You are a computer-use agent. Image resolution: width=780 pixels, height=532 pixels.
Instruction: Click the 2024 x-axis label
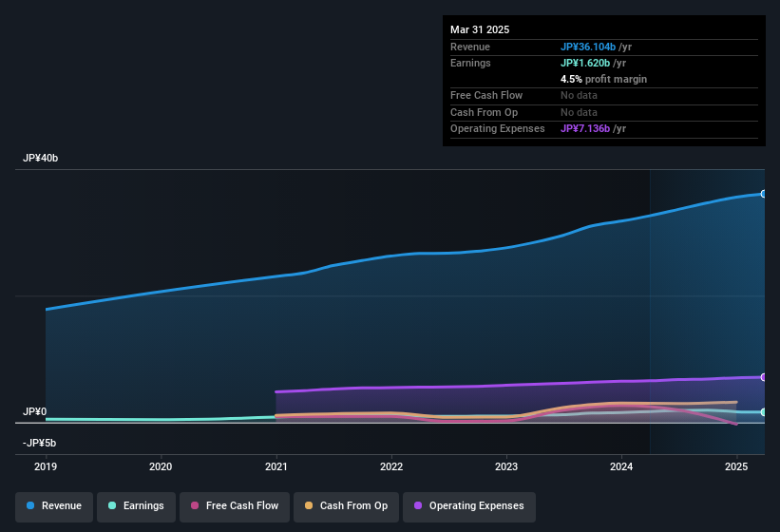pos(621,466)
